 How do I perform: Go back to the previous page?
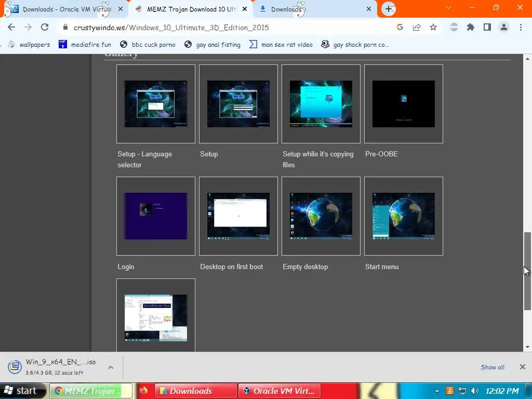pos(11,27)
